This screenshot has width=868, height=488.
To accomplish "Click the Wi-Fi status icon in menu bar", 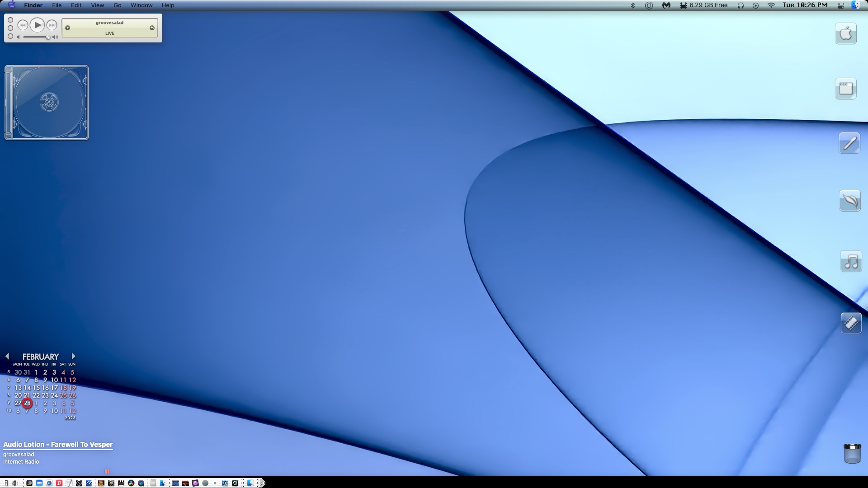I will [771, 5].
